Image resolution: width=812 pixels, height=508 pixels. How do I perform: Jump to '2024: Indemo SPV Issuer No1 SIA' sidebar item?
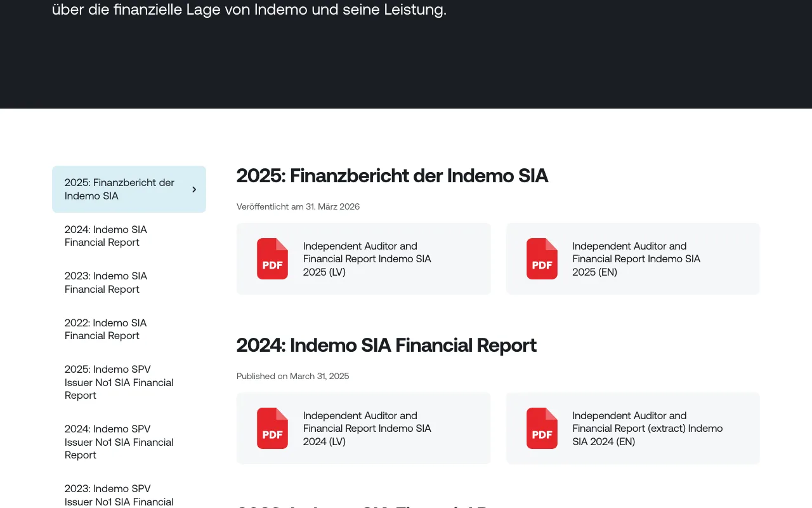[129, 442]
